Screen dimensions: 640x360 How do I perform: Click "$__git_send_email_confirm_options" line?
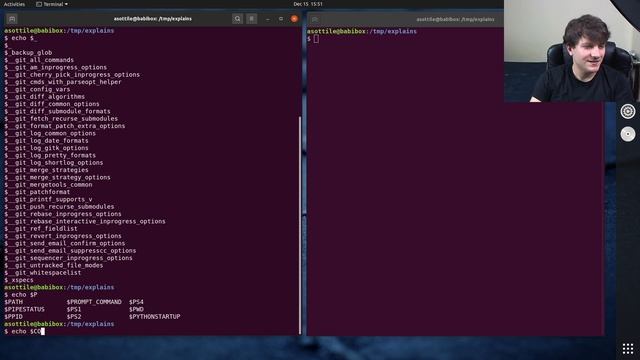click(x=64, y=244)
